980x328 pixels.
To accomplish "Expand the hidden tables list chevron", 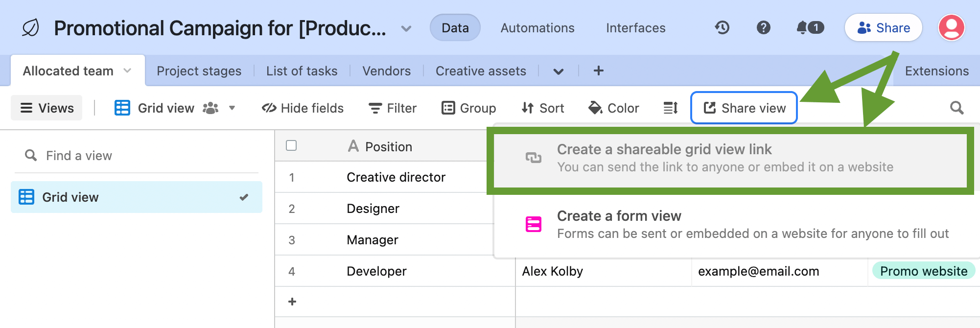I will [558, 71].
